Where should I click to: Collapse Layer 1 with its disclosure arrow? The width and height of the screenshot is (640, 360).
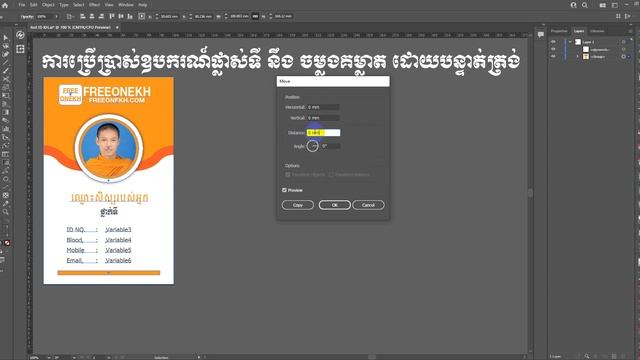[x=570, y=42]
